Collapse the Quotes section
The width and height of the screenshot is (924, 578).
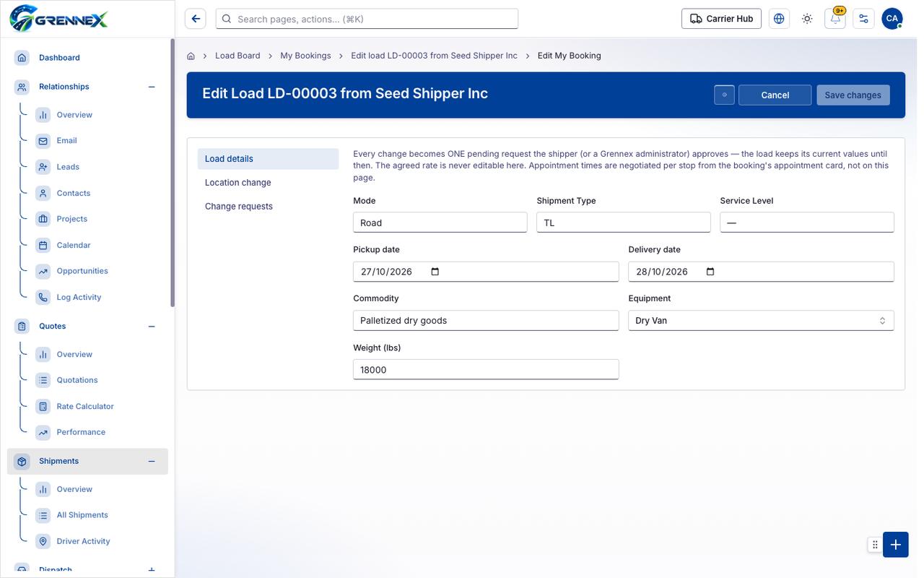152,327
